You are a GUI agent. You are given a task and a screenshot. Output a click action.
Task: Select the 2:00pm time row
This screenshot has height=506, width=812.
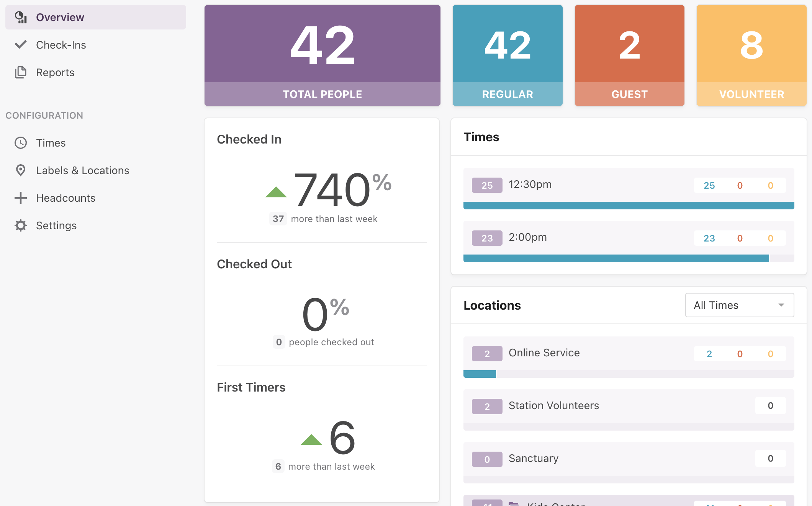(x=629, y=242)
